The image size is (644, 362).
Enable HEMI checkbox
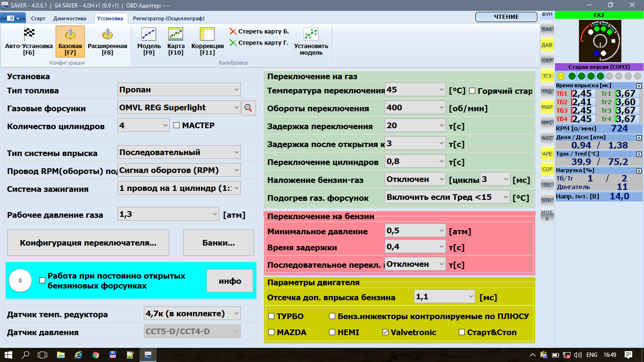coord(332,332)
